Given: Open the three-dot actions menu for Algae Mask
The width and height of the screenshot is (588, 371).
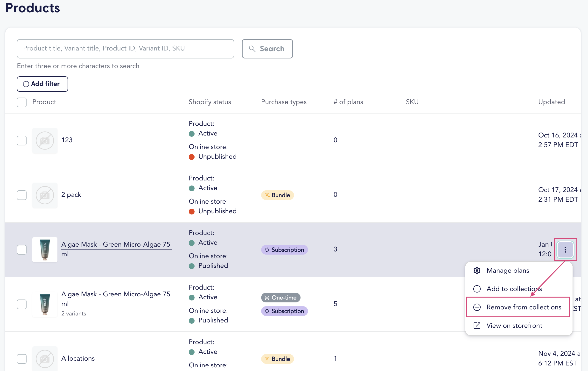Looking at the screenshot, I should [x=565, y=250].
